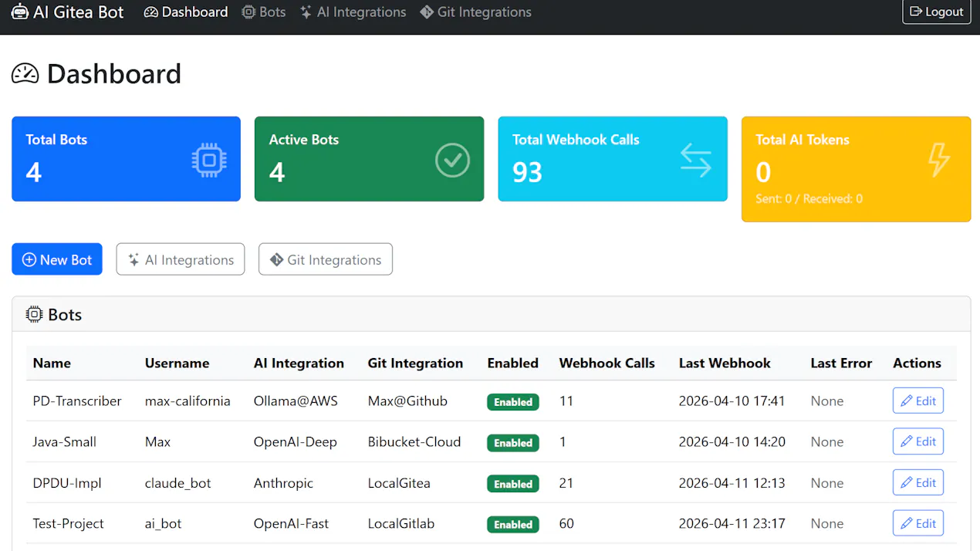Click the AI Gitea Bot robot logo icon
This screenshot has width=980, height=551.
point(20,12)
